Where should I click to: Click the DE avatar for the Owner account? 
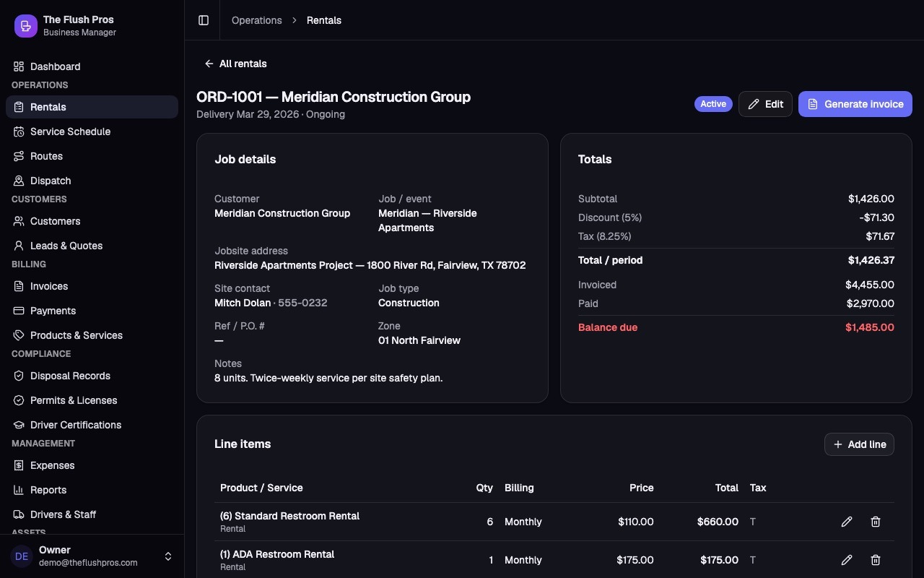tap(22, 556)
